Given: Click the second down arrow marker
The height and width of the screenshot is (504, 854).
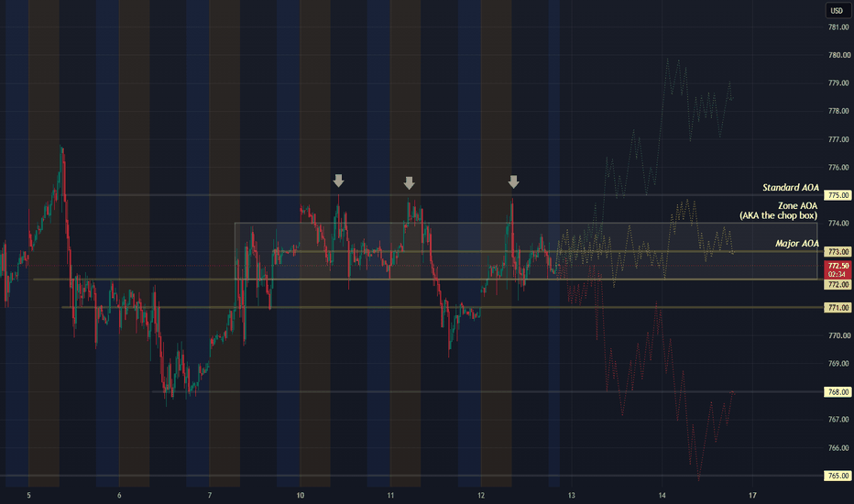Looking at the screenshot, I should (x=409, y=183).
